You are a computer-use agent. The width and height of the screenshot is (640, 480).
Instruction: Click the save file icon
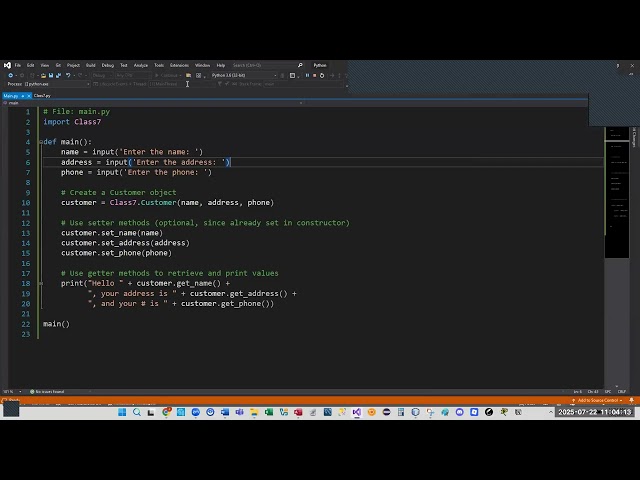pyautogui.click(x=51, y=76)
